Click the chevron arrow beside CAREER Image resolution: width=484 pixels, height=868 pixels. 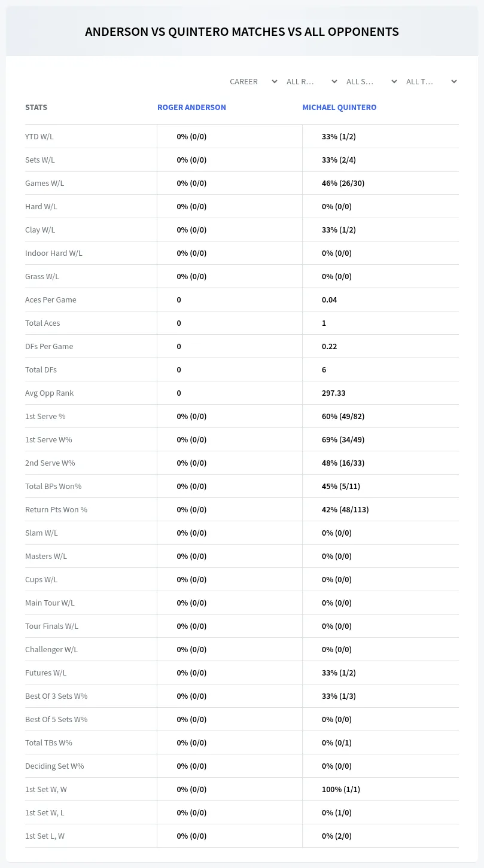pos(274,81)
